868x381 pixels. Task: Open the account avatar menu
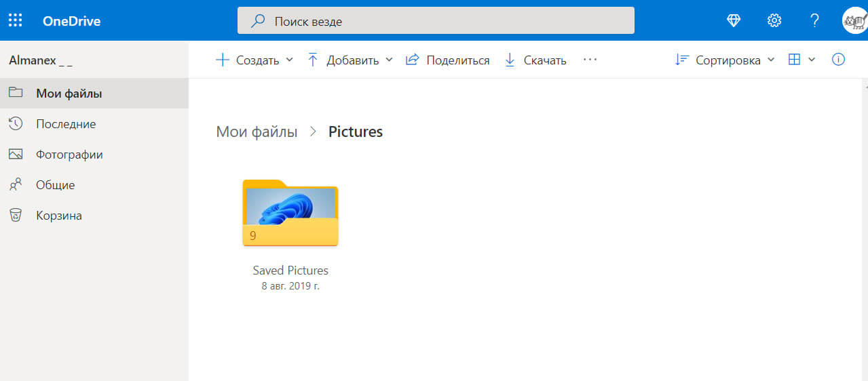click(854, 20)
